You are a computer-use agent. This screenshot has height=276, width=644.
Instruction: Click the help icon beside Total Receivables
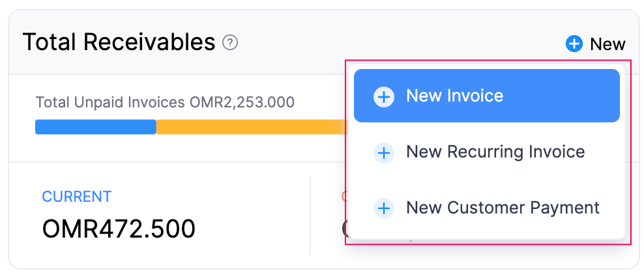point(230,43)
